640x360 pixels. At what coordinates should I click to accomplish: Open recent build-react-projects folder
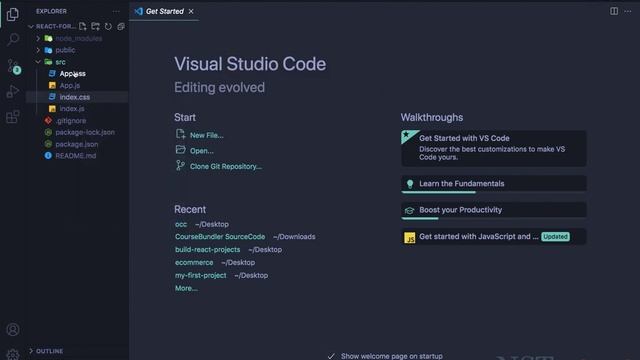click(x=207, y=249)
